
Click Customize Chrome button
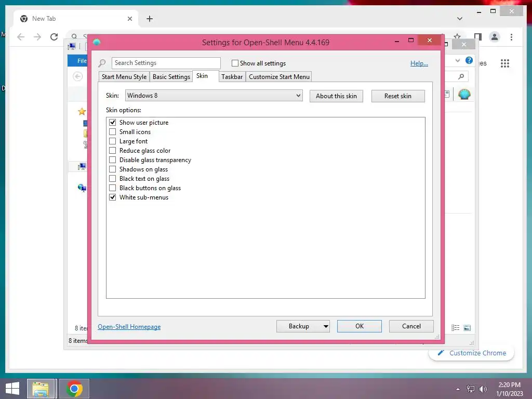click(x=471, y=353)
